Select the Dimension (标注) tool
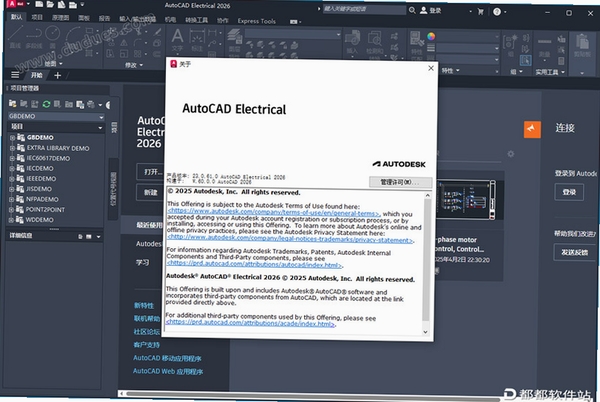Viewport: 600px width, 402px height. [197, 41]
